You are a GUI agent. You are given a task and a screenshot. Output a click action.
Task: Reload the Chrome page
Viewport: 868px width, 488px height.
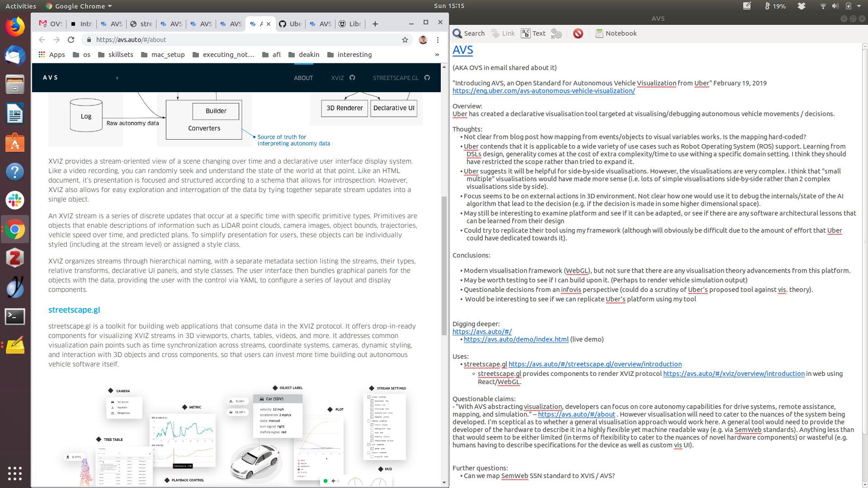(x=71, y=40)
